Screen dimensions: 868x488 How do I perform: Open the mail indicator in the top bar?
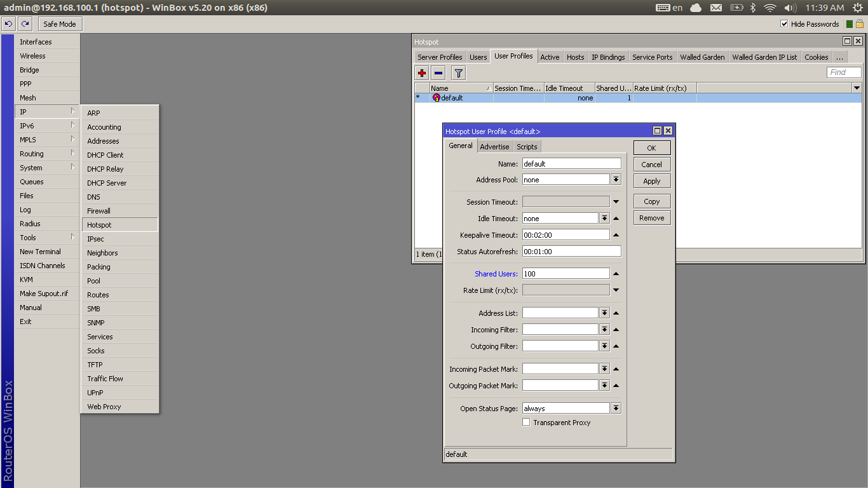click(716, 8)
